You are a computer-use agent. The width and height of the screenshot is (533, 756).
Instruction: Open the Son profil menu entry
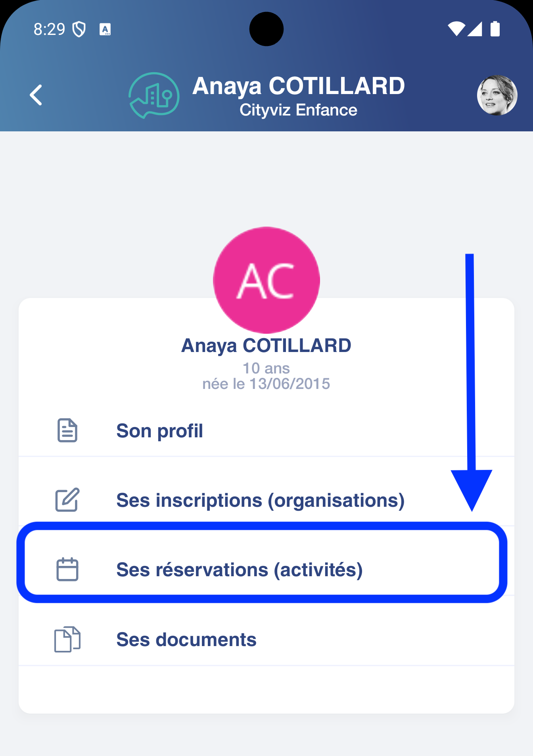tap(159, 431)
